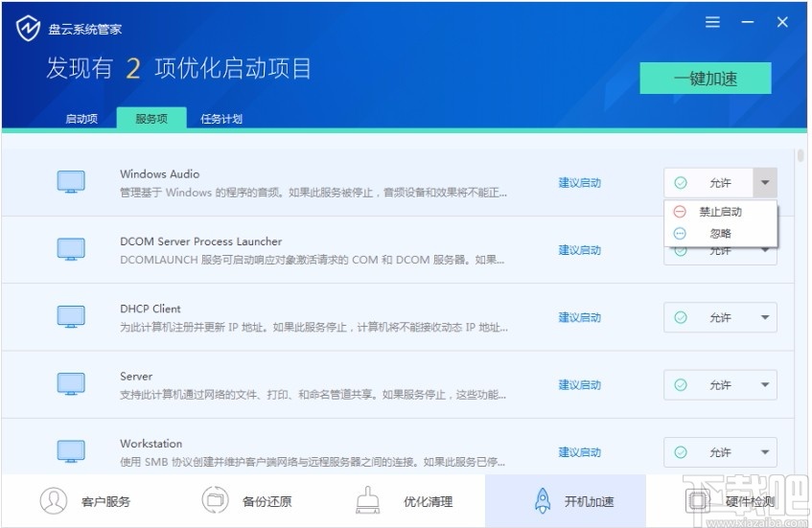
Task: Collapse the Windows Audio 允许 dropdown arrow
Action: coord(765,183)
